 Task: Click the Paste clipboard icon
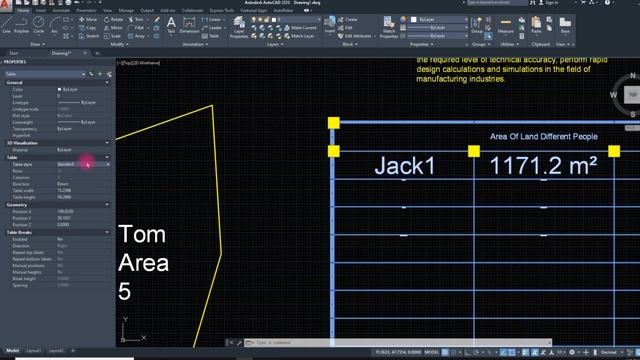tap(536, 24)
